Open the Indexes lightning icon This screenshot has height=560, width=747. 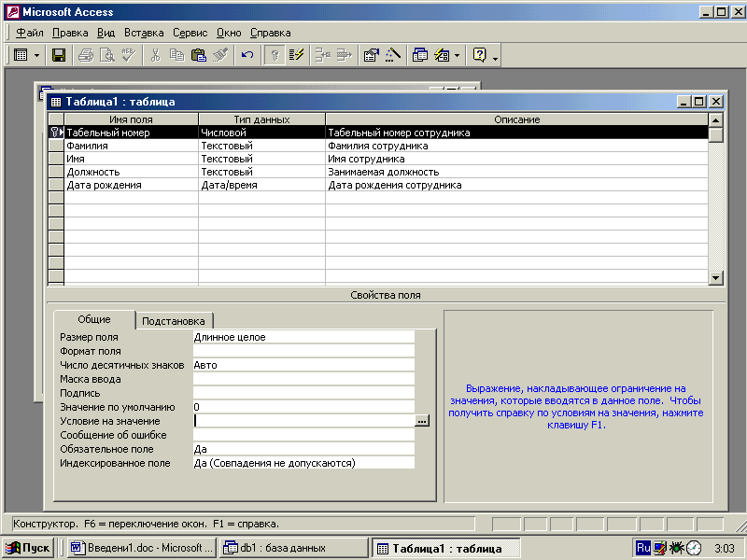[x=296, y=55]
